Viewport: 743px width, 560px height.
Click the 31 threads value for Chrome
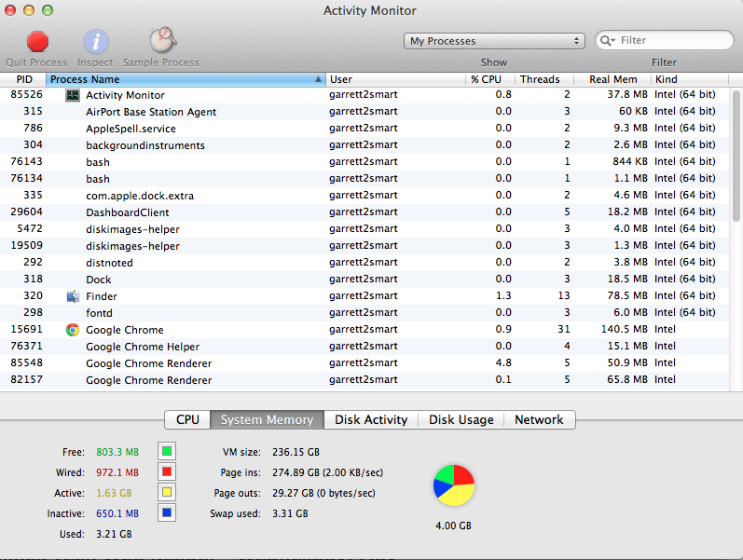pos(563,329)
